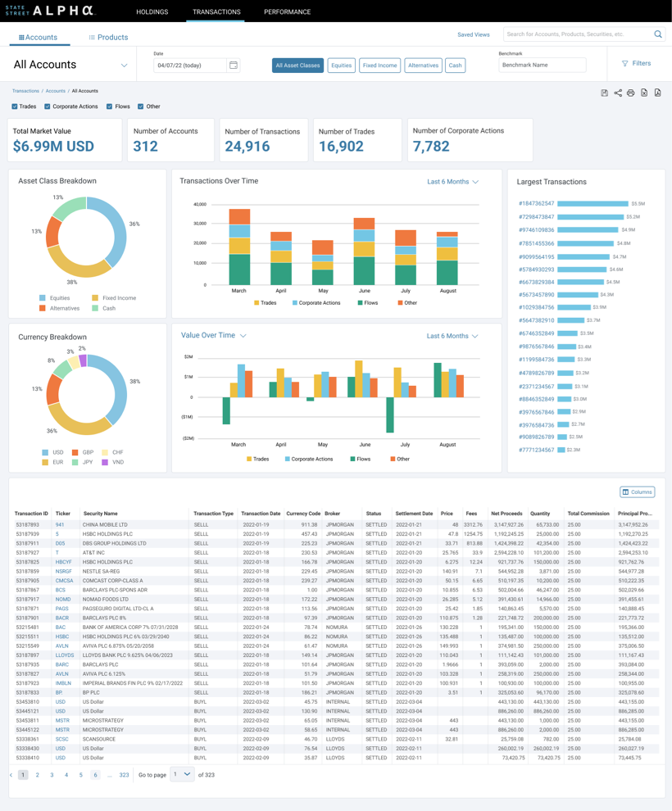This screenshot has width=672, height=811.
Task: Disable the Flows checkbox
Action: [x=109, y=106]
